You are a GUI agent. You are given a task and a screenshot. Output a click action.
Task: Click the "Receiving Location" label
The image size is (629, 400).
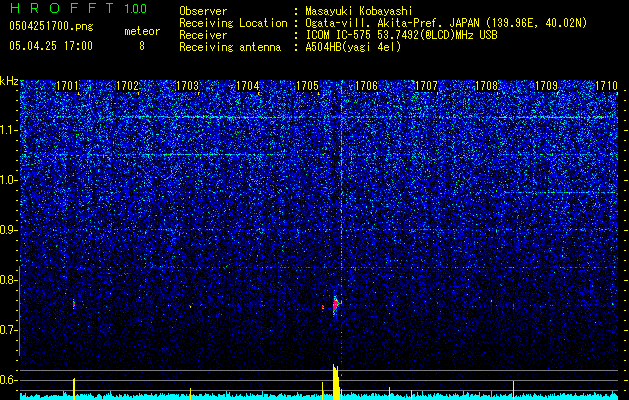coord(233,23)
